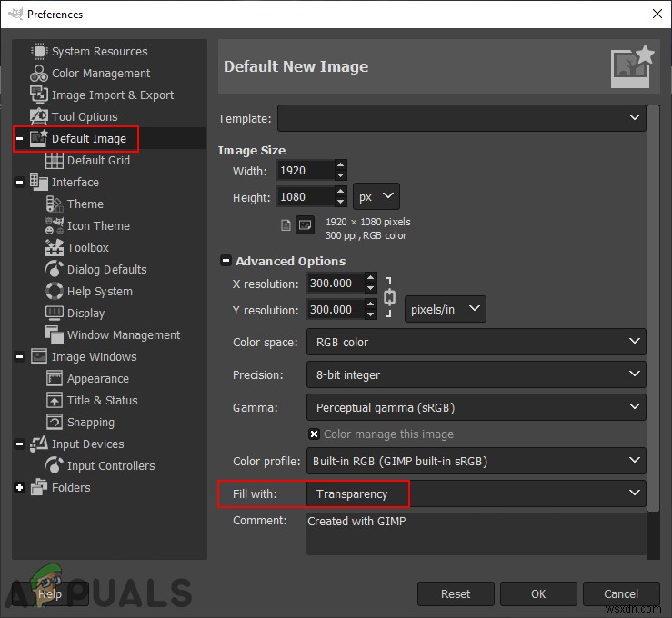Image resolution: width=672 pixels, height=618 pixels.
Task: Open the Snapping preferences page
Action: (90, 423)
